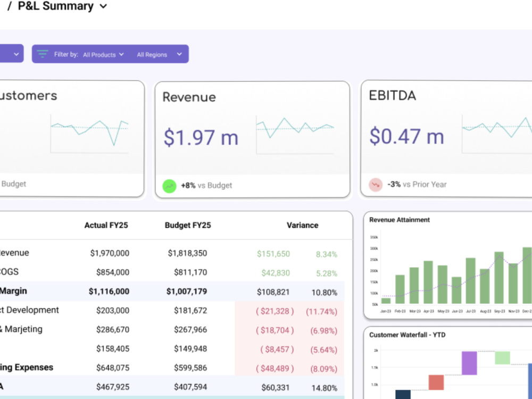Screen dimensions: 532x399
Task: Click the light green waterfall bar
Action: [x=502, y=358]
